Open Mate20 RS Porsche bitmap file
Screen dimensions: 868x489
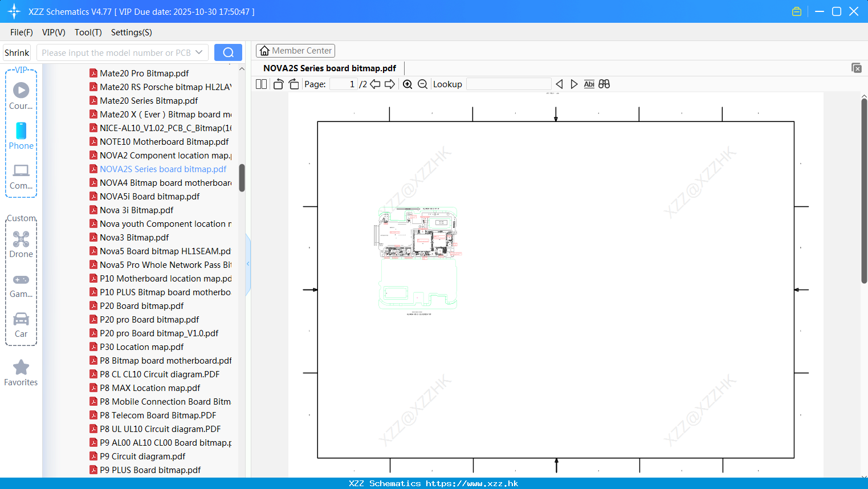[x=165, y=87]
